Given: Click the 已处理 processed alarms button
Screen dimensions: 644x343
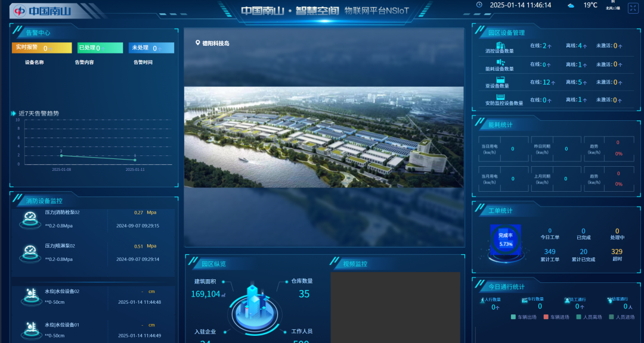Looking at the screenshot, I should tap(100, 46).
